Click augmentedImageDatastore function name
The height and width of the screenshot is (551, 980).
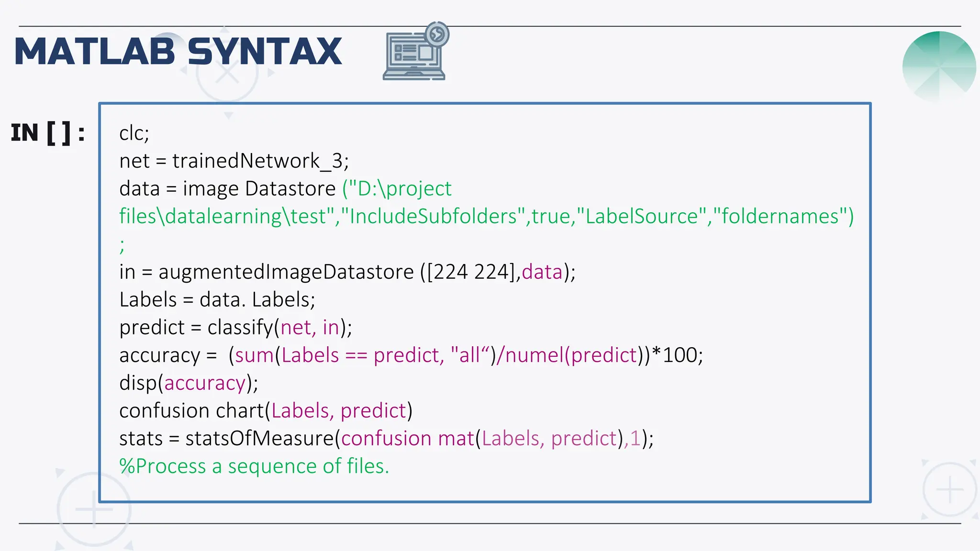point(286,272)
